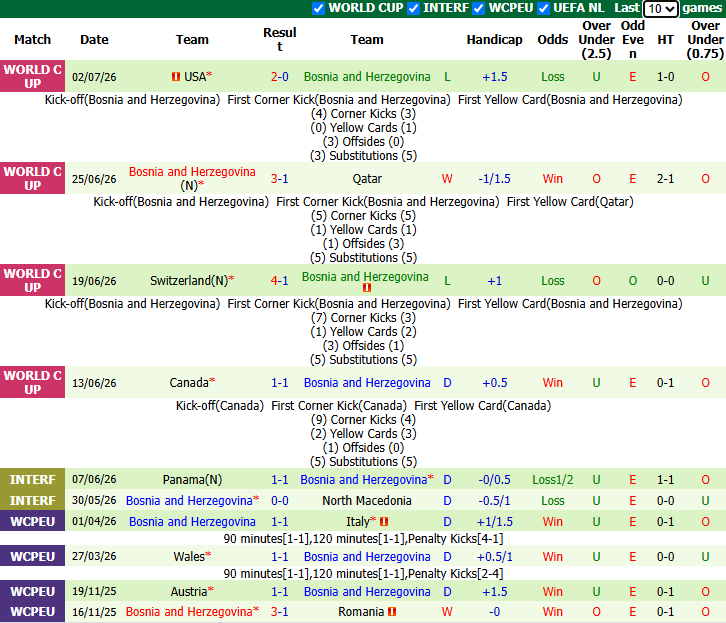Click First Yellow Card(Qatar) text
This screenshot has width=726, height=623.
point(570,202)
